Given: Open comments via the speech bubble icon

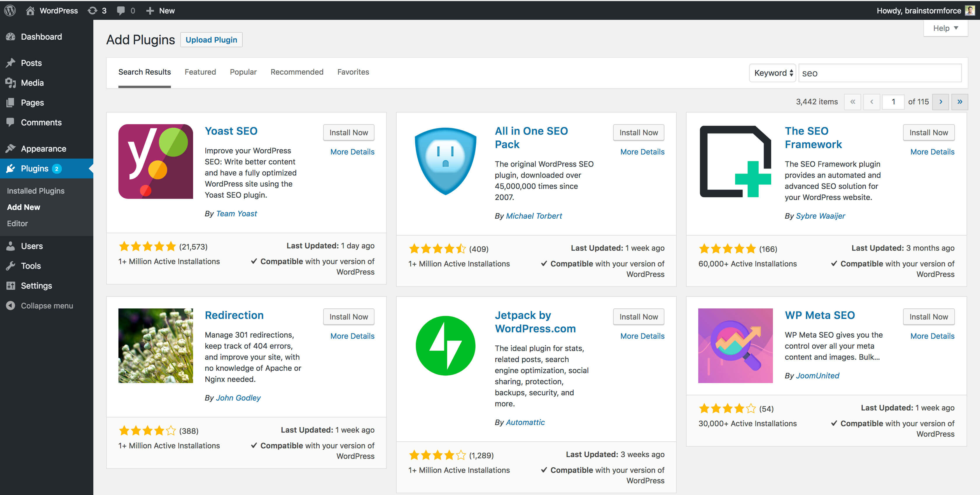Looking at the screenshot, I should click(x=121, y=10).
